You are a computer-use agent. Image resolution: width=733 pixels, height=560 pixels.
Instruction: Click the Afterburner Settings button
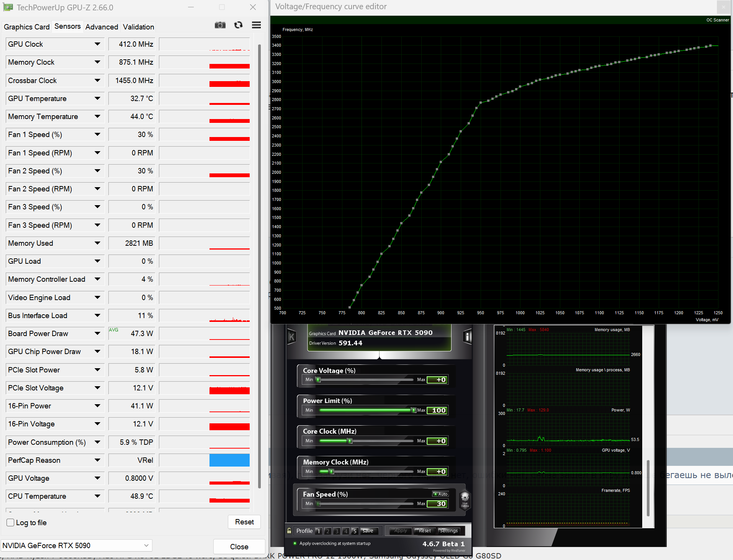click(448, 531)
